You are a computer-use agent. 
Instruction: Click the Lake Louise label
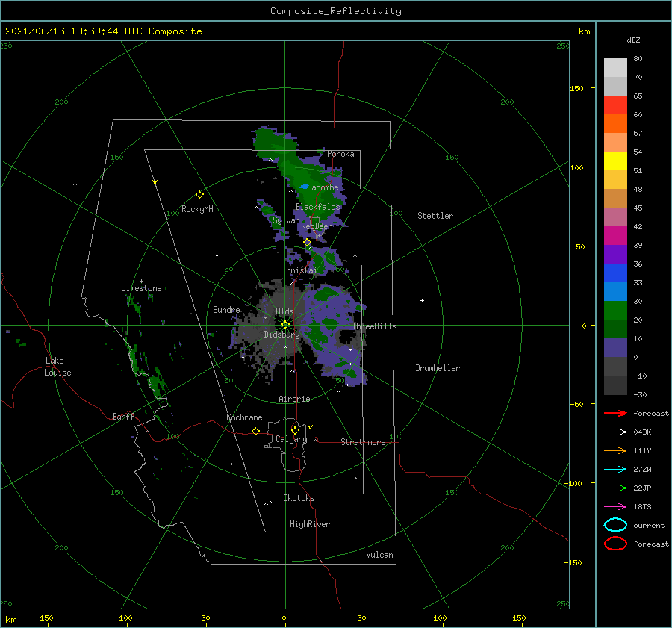(x=57, y=367)
